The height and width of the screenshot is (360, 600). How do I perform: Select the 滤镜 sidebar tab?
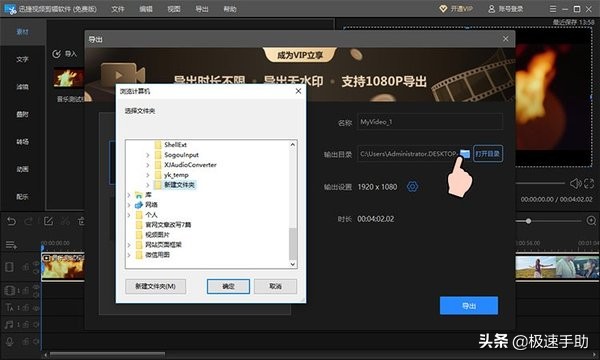[22, 87]
